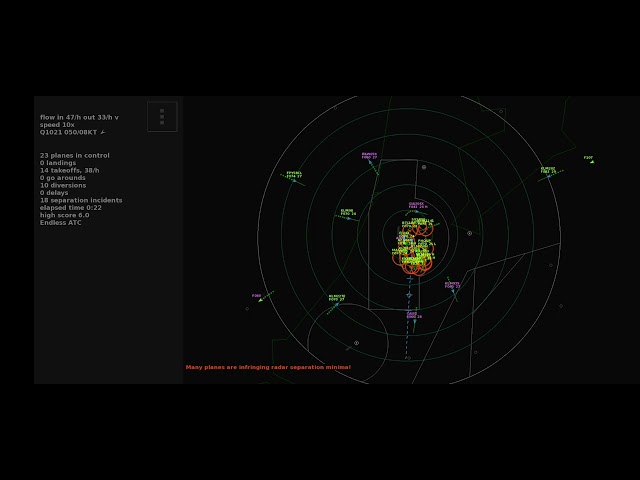Click the waypoint dot in the boxed notch at top right
This screenshot has height=480, width=640.
coord(501,111)
